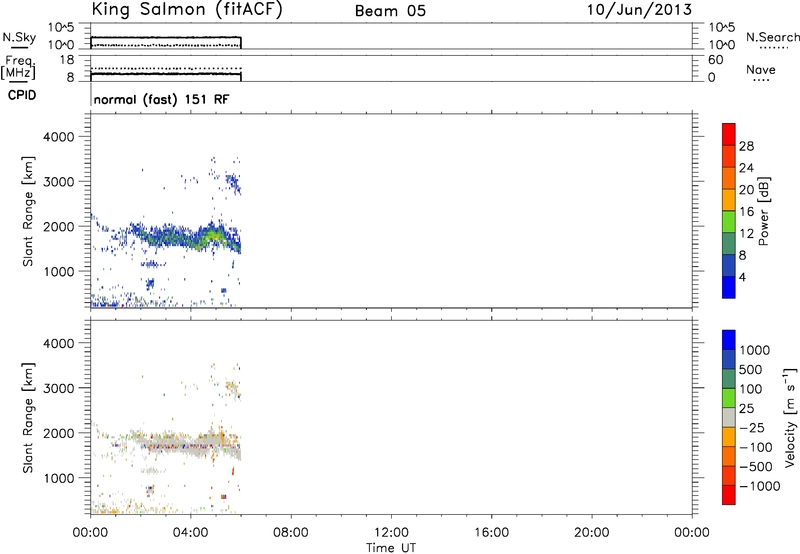Click the velocity panel Slant Range label
This screenshot has height=554, width=800.
28,418
